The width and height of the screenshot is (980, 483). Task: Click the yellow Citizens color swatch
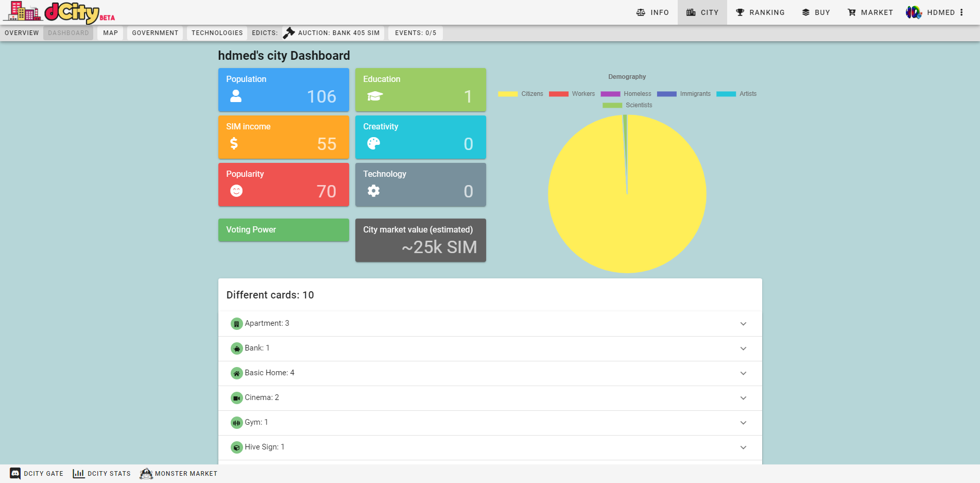point(508,94)
